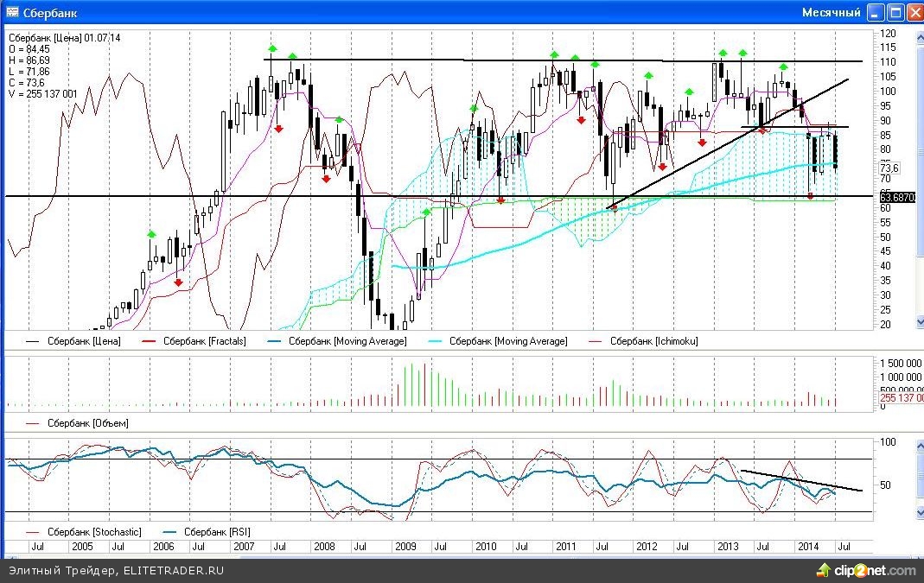Maximize the Сбербанк chart window

pos(895,12)
